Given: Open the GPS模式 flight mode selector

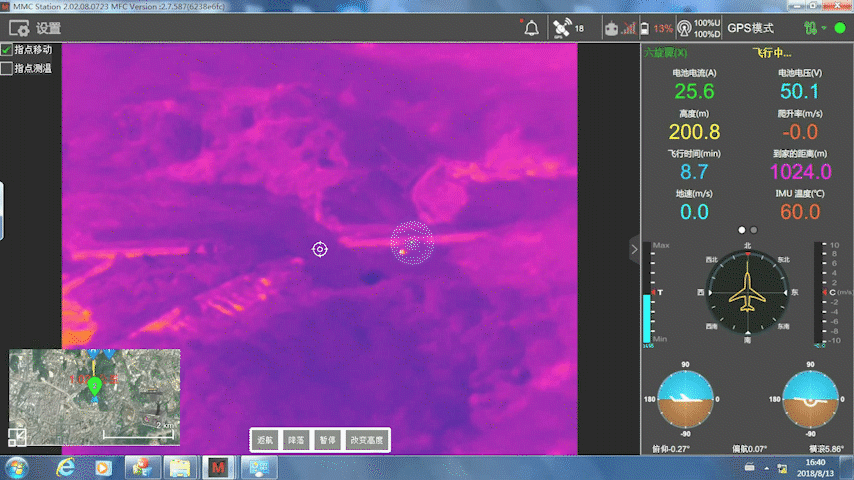Looking at the screenshot, I should [x=751, y=28].
